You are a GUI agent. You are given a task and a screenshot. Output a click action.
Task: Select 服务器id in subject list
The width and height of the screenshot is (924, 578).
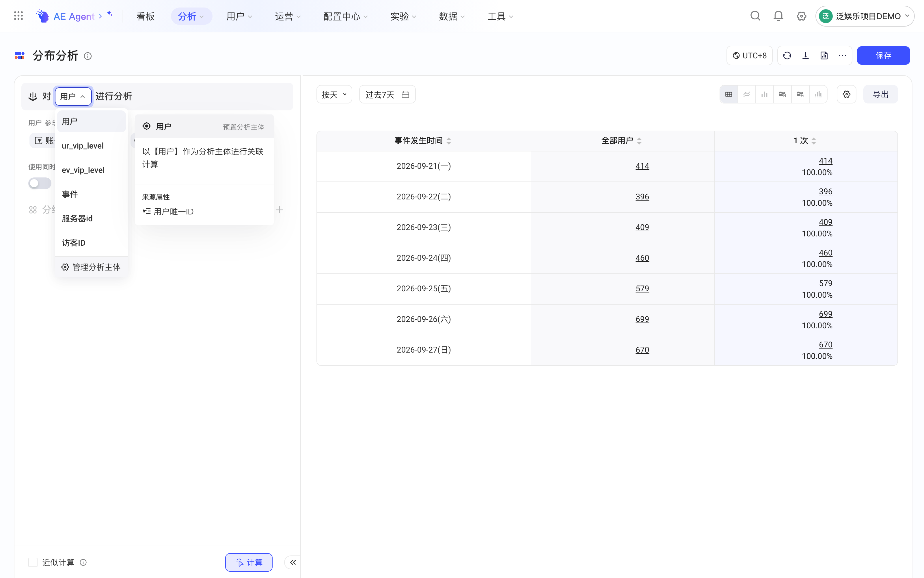[91, 219]
